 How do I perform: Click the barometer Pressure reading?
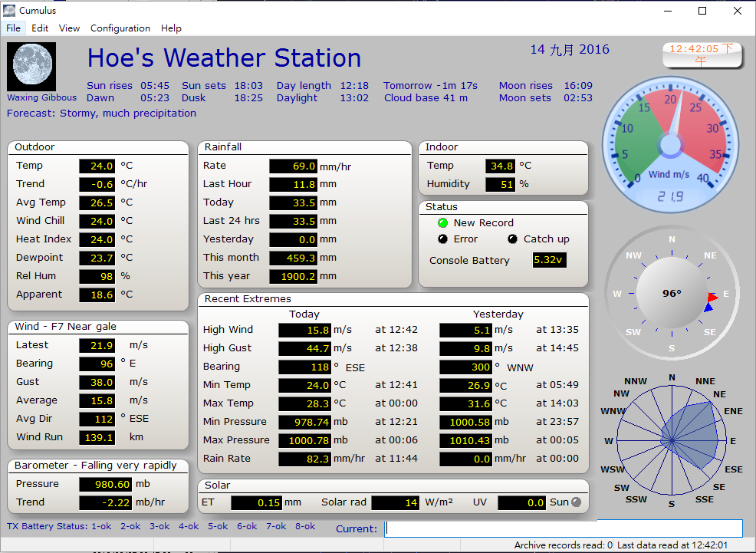pyautogui.click(x=105, y=484)
